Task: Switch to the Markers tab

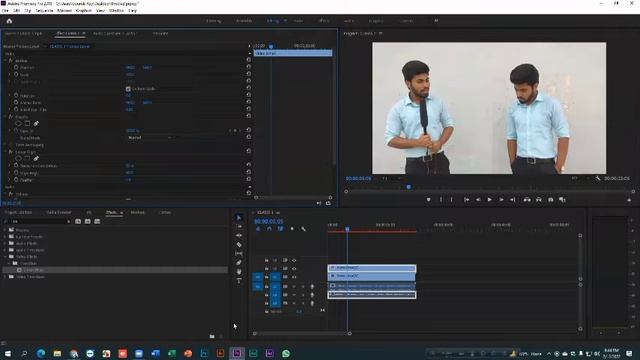Action: pyautogui.click(x=138, y=212)
